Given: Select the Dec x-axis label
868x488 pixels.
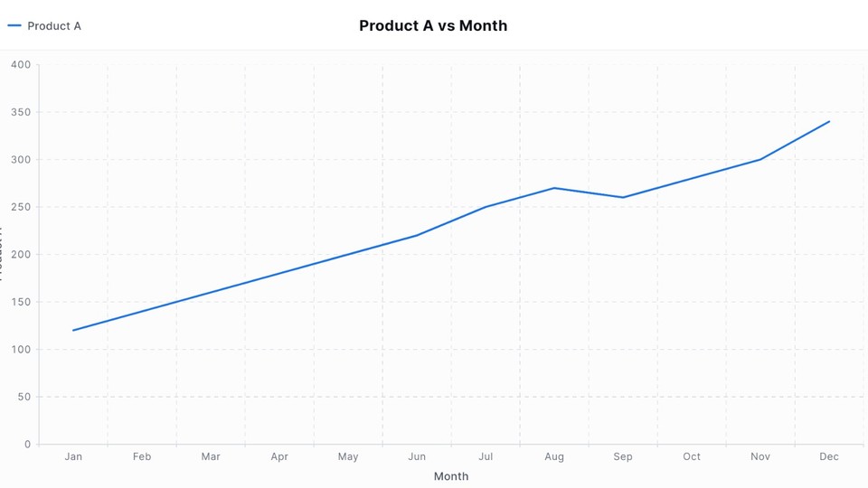Looking at the screenshot, I should (829, 456).
